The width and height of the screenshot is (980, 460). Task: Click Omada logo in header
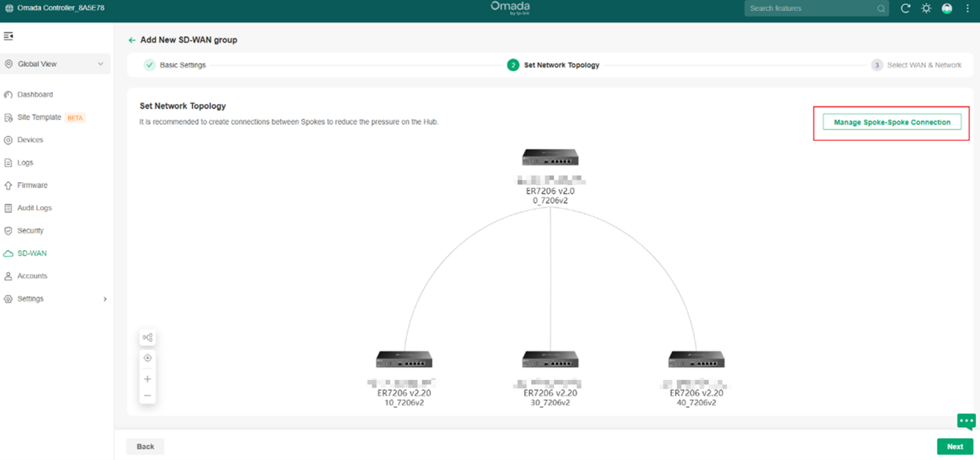[510, 8]
